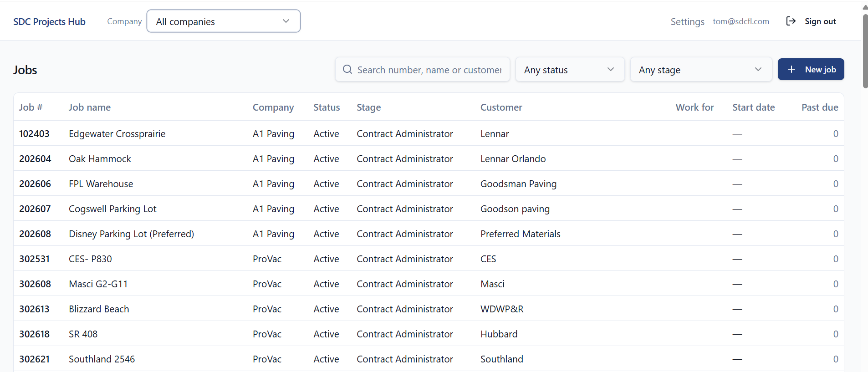The height and width of the screenshot is (372, 868).
Task: Click the sign out arrow icon
Action: point(791,21)
